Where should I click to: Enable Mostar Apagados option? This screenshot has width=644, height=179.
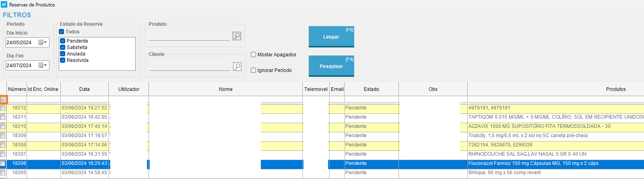(254, 55)
